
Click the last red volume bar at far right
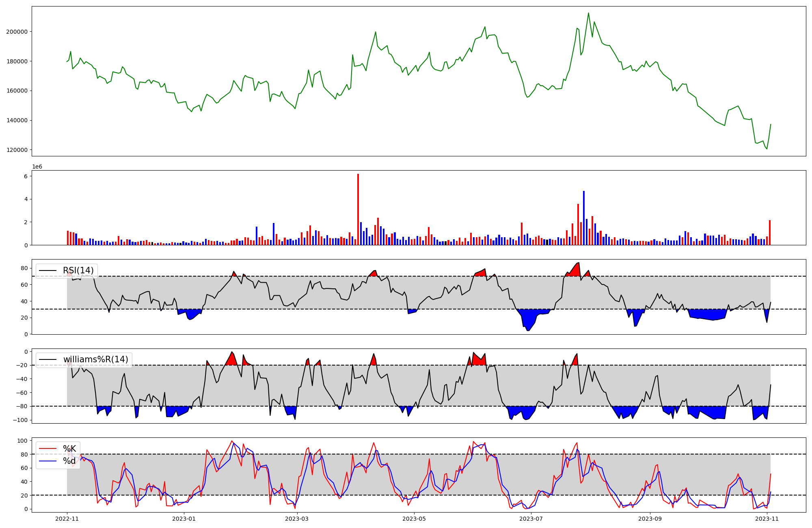[x=770, y=232]
